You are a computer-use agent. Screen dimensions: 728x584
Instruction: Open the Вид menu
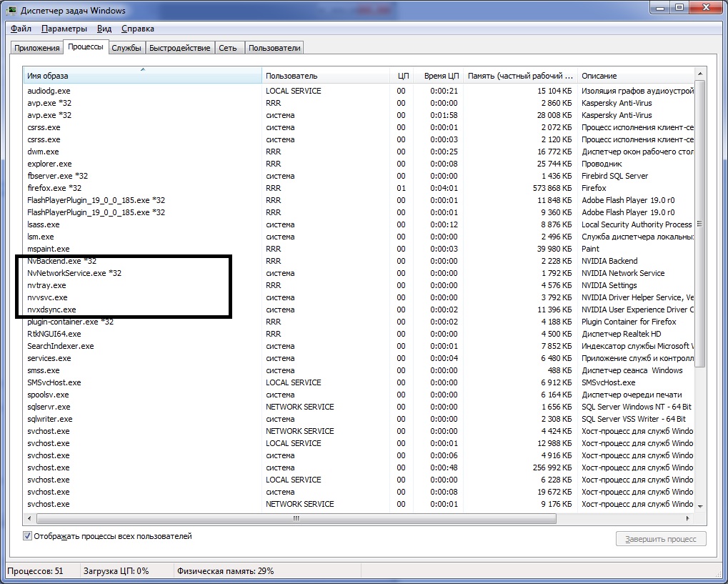click(104, 29)
